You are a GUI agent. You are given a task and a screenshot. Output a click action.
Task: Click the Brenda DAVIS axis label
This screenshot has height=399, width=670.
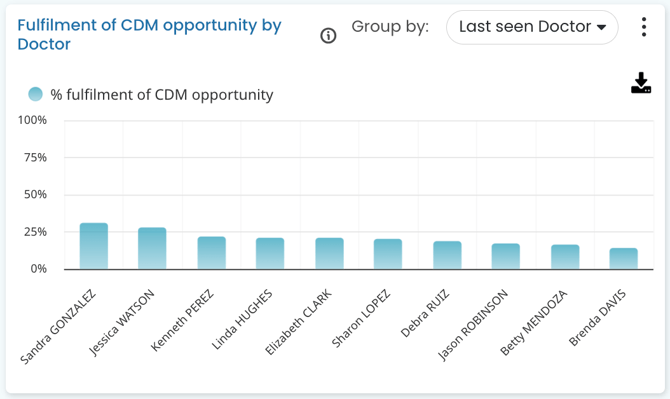[597, 317]
